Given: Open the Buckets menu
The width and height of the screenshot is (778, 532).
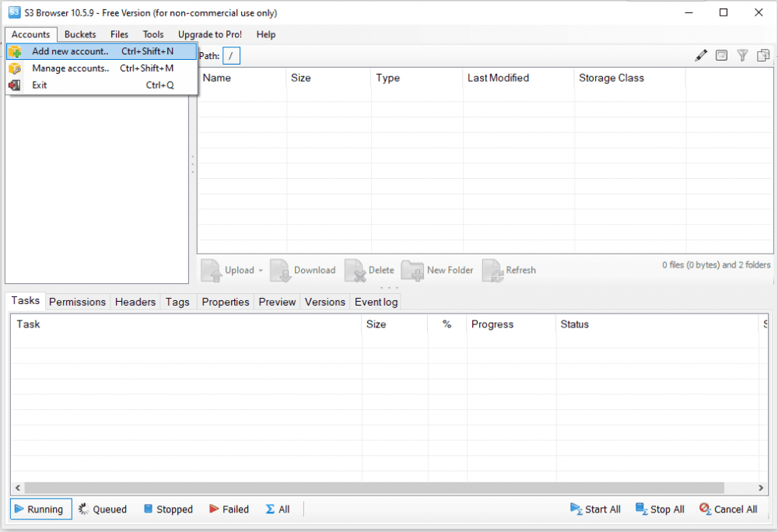Looking at the screenshot, I should [x=80, y=34].
